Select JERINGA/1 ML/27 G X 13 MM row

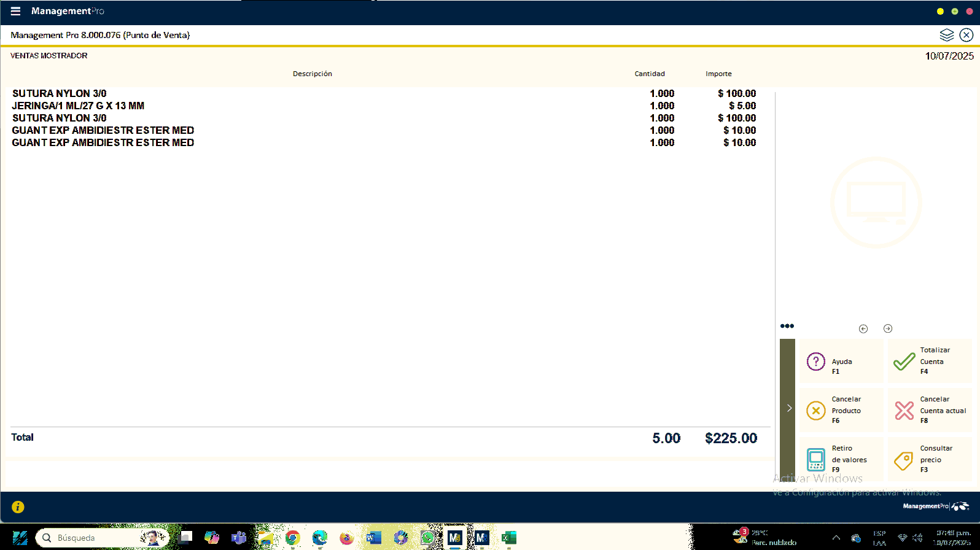[384, 106]
